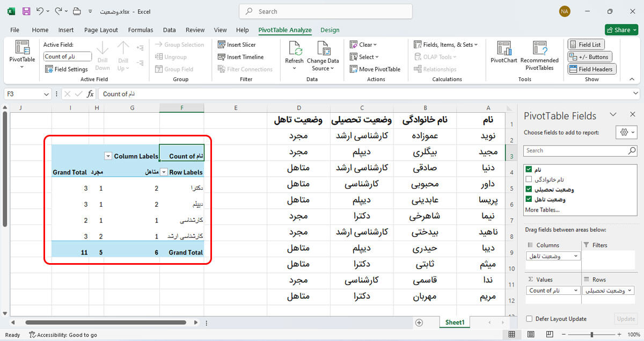Open the Formulas menu tab
This screenshot has height=341, width=644.
(x=141, y=30)
